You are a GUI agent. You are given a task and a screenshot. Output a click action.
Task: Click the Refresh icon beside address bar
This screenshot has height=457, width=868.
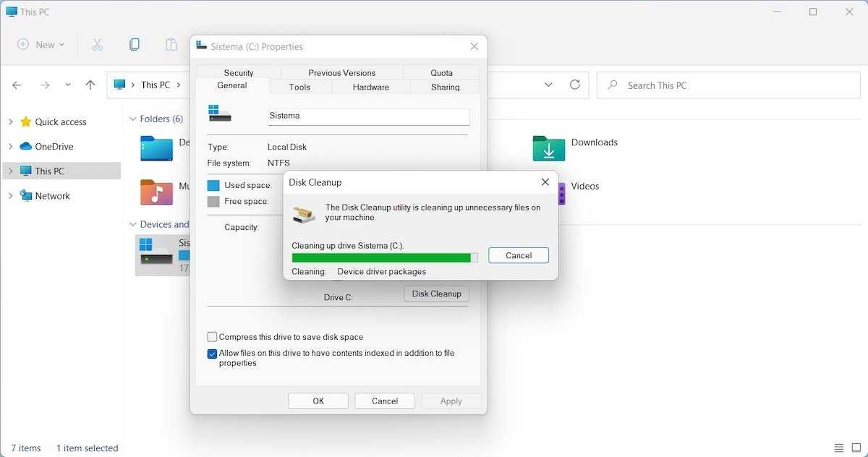pyautogui.click(x=575, y=85)
